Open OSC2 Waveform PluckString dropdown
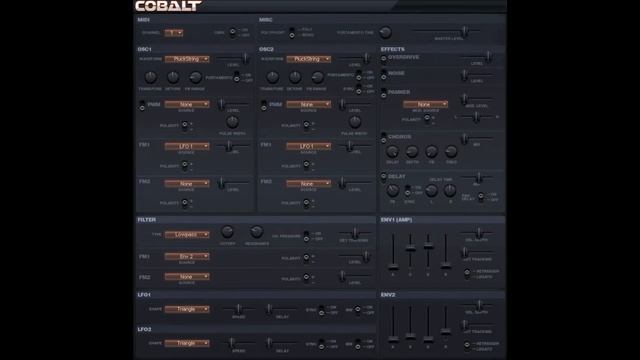Screen dimensions: 640x360 (309, 59)
